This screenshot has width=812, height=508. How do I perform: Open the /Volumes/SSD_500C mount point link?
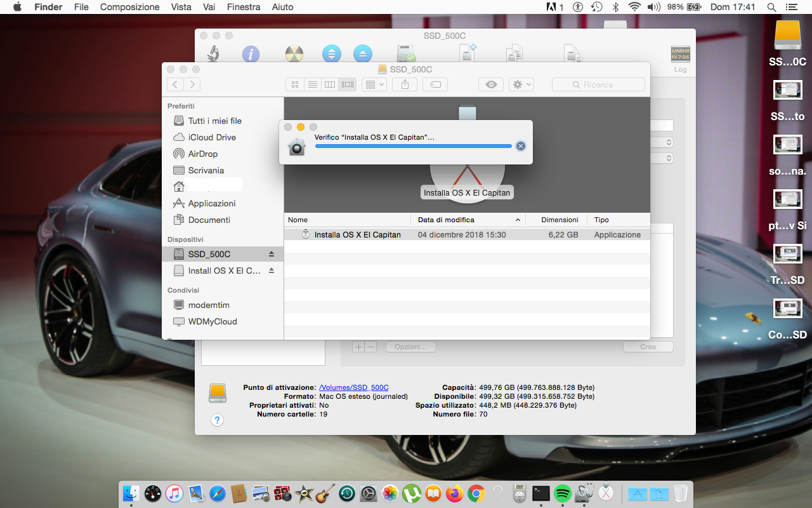[x=354, y=387]
